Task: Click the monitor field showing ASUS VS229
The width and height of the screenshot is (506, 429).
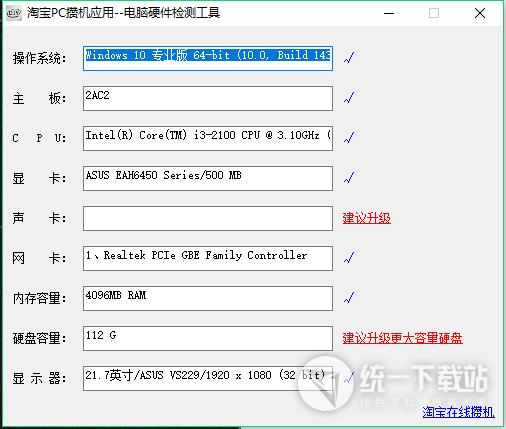Action: pos(208,378)
